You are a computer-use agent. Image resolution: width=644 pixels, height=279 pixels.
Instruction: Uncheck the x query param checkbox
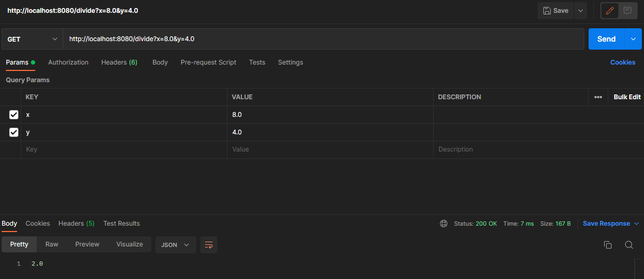point(14,115)
